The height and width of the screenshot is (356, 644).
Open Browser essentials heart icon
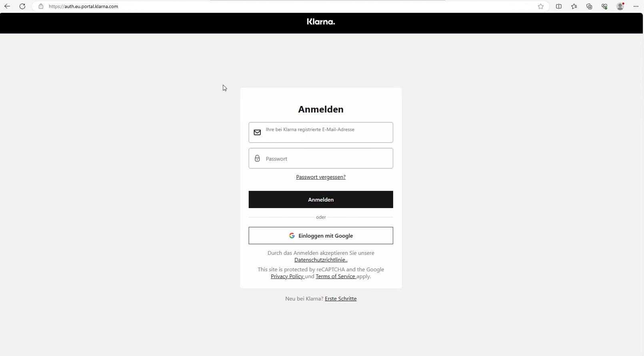[x=604, y=6]
